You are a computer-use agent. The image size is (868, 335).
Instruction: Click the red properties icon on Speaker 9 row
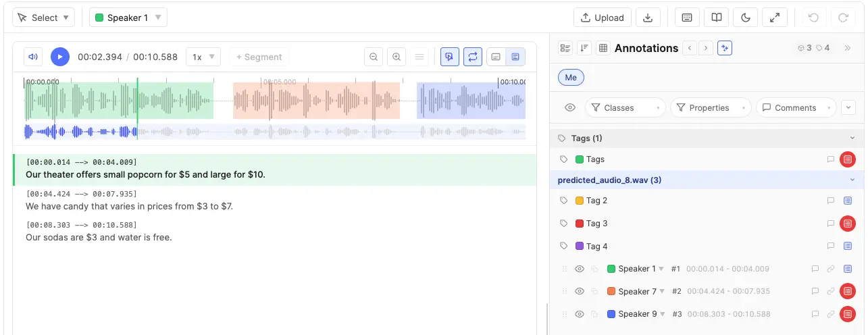[848, 314]
